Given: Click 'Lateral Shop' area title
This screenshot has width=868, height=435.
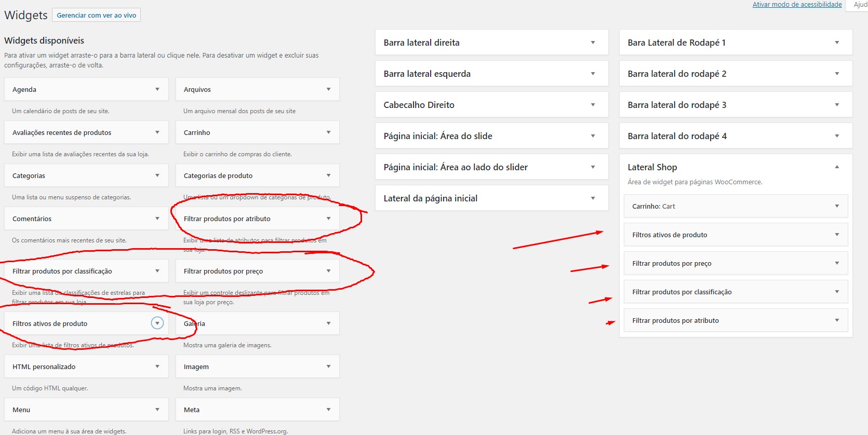Looking at the screenshot, I should (x=652, y=167).
